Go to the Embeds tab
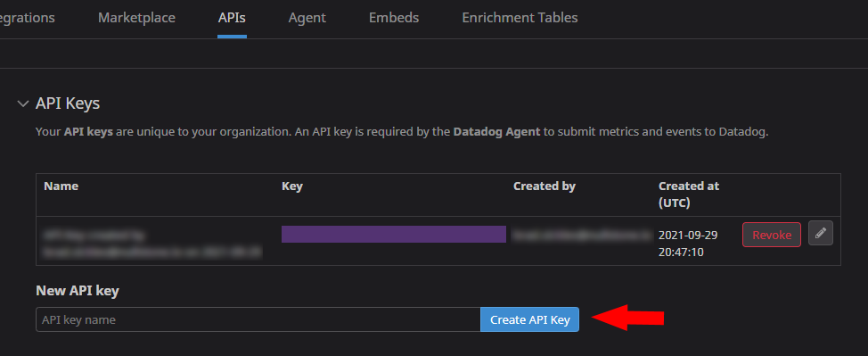The width and height of the screenshot is (868, 356). click(394, 18)
